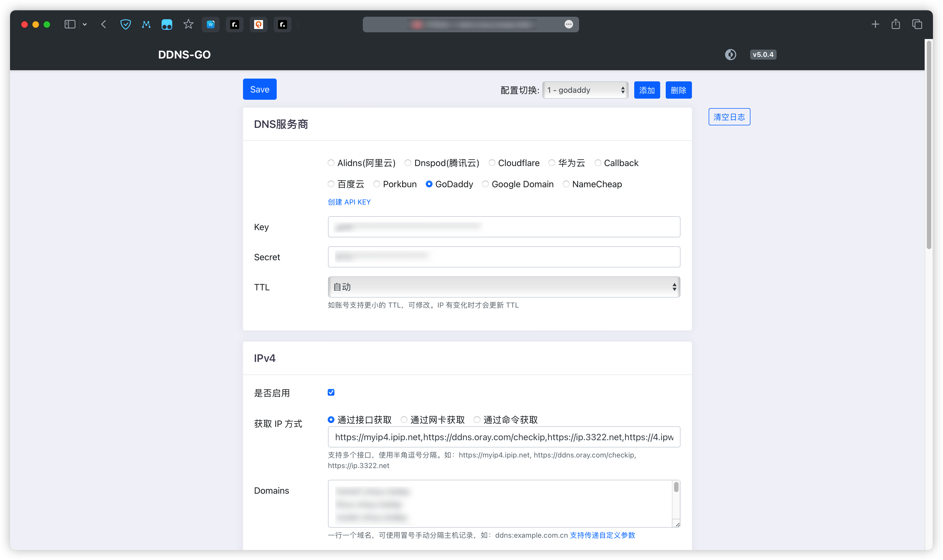Click the share icon in browser toolbar
The width and height of the screenshot is (943, 560).
pyautogui.click(x=895, y=25)
